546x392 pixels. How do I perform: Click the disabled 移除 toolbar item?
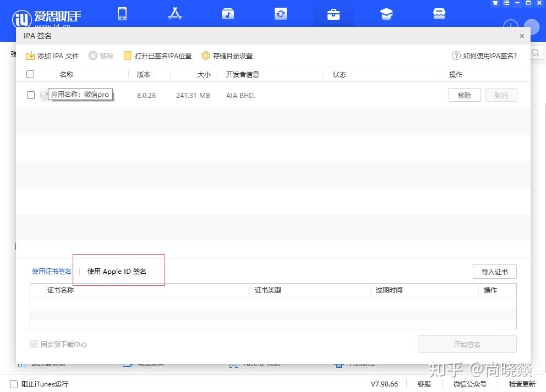coord(101,56)
